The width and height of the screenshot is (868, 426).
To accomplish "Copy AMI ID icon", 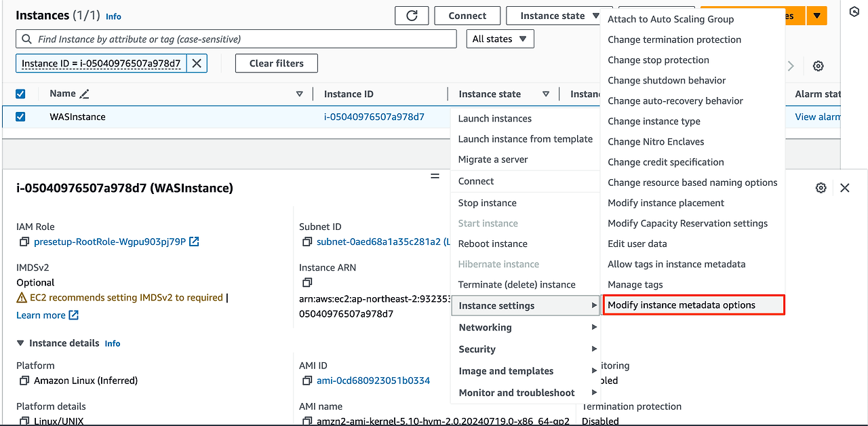I will coord(307,381).
